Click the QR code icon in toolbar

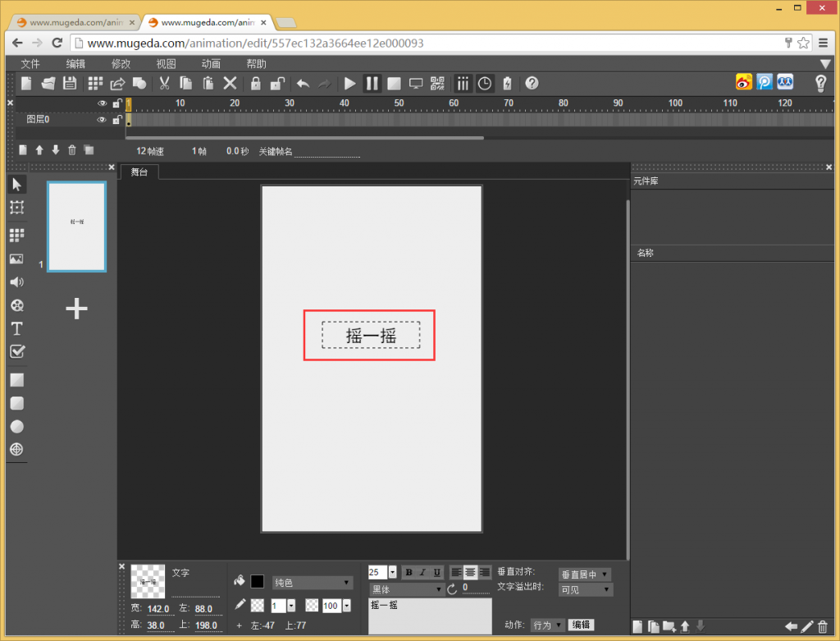pos(436,83)
